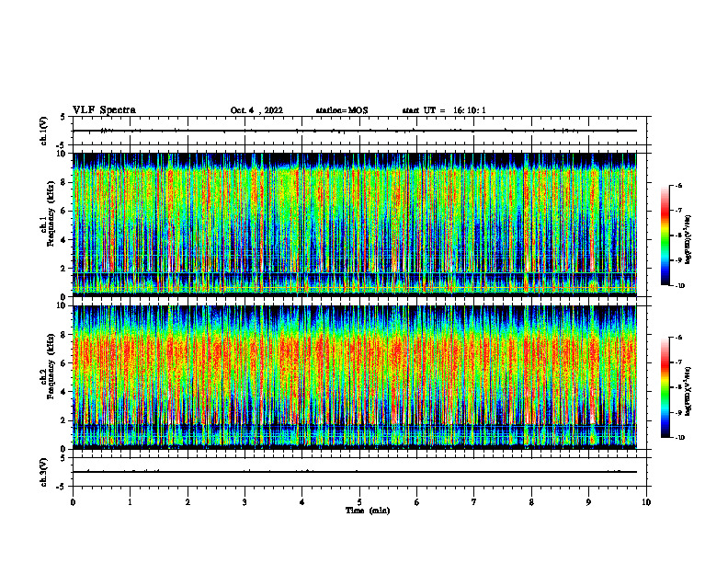728x563 pixels.
Task: Click the "ch.3(V)" axis label
Action: click(43, 472)
